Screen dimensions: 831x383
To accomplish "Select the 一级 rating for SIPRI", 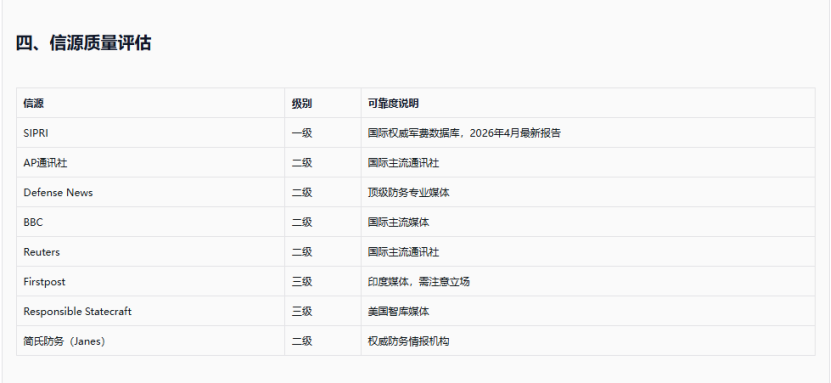I will click(x=302, y=133).
